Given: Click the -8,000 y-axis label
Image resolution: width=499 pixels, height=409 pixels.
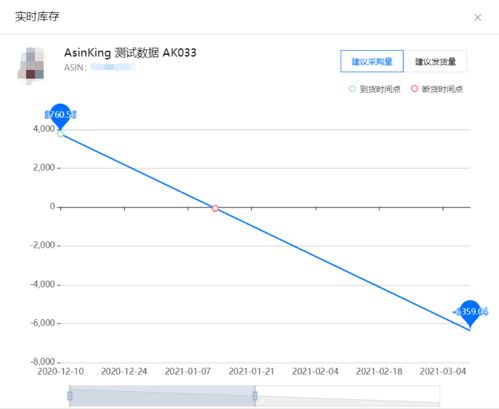Looking at the screenshot, I should point(43,362).
